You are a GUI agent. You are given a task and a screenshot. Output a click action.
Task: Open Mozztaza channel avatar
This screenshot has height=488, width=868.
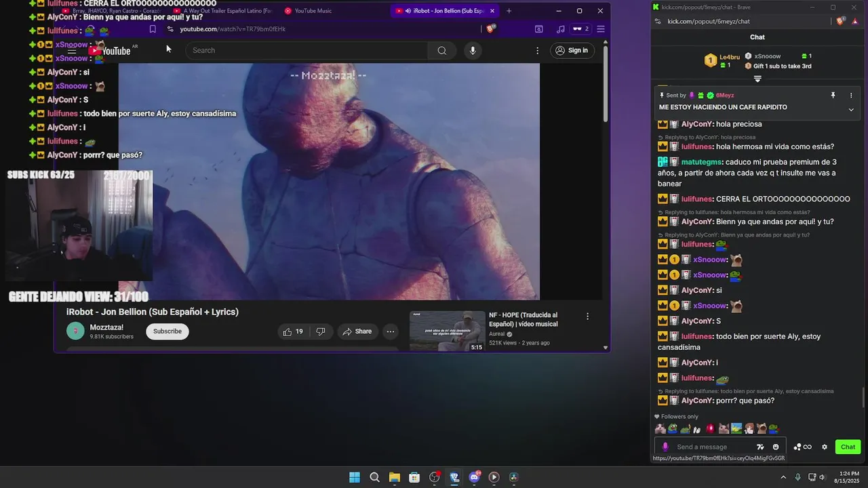(75, 331)
